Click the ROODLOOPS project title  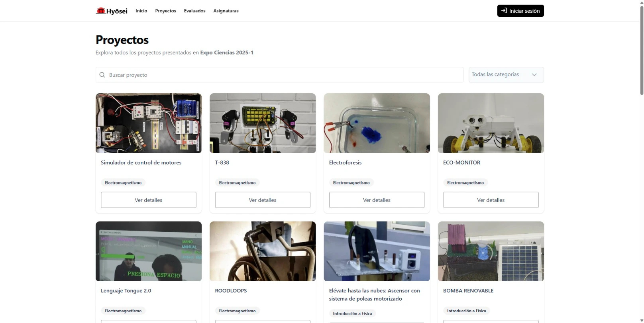[x=231, y=291]
